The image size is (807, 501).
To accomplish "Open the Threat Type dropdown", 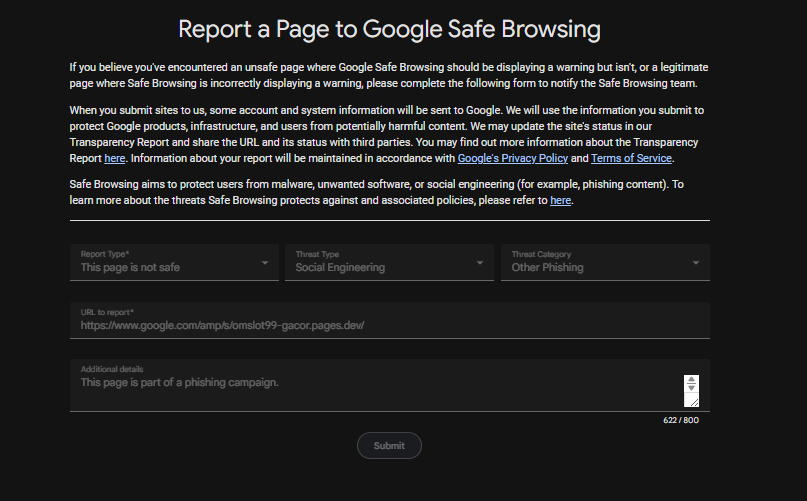I will click(x=389, y=263).
